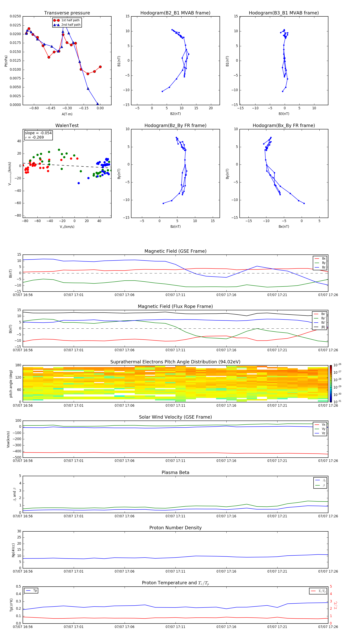Click the 'Te/Tp' legend in temperature panel

click(x=318, y=591)
